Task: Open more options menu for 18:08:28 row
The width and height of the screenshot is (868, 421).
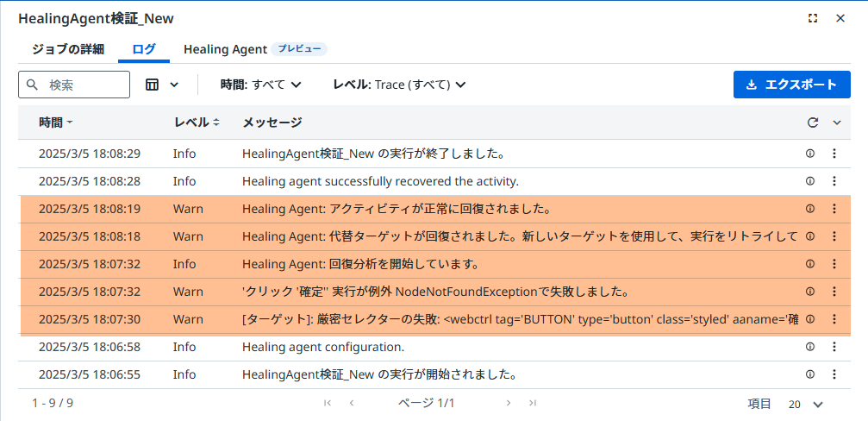Action: click(834, 181)
